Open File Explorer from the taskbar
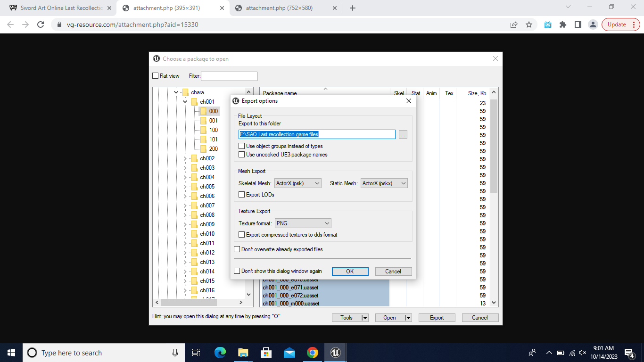Image resolution: width=644 pixels, height=362 pixels. tap(243, 353)
